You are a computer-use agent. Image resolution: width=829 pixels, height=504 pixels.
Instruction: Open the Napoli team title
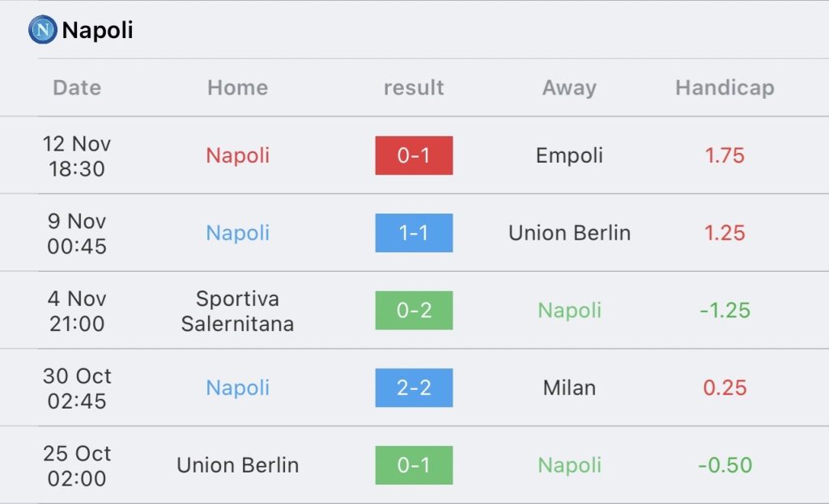click(97, 30)
